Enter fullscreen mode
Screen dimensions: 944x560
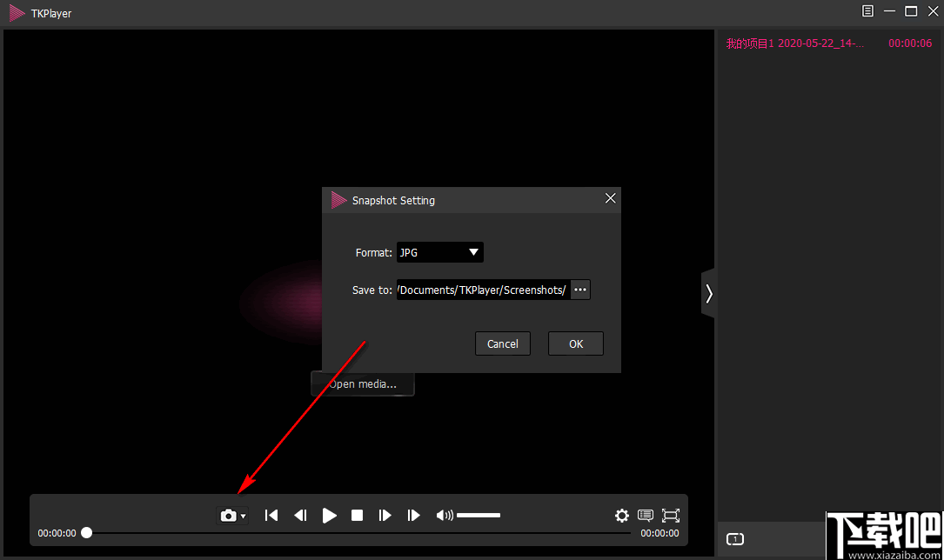coord(670,516)
